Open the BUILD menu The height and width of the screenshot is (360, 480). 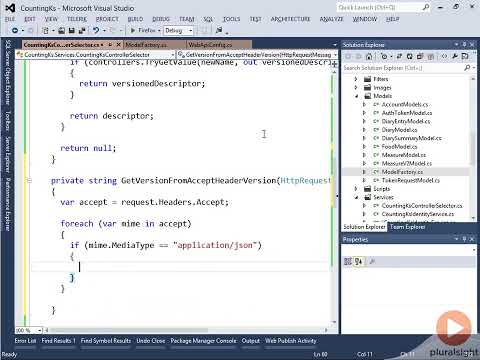(135, 19)
